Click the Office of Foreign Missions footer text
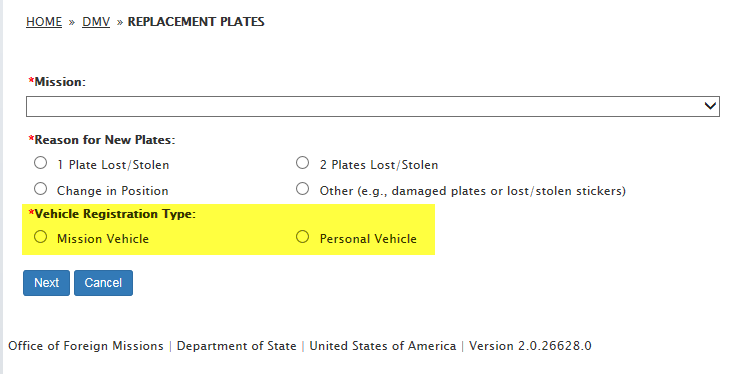Image resolution: width=746 pixels, height=374 pixels. point(86,346)
